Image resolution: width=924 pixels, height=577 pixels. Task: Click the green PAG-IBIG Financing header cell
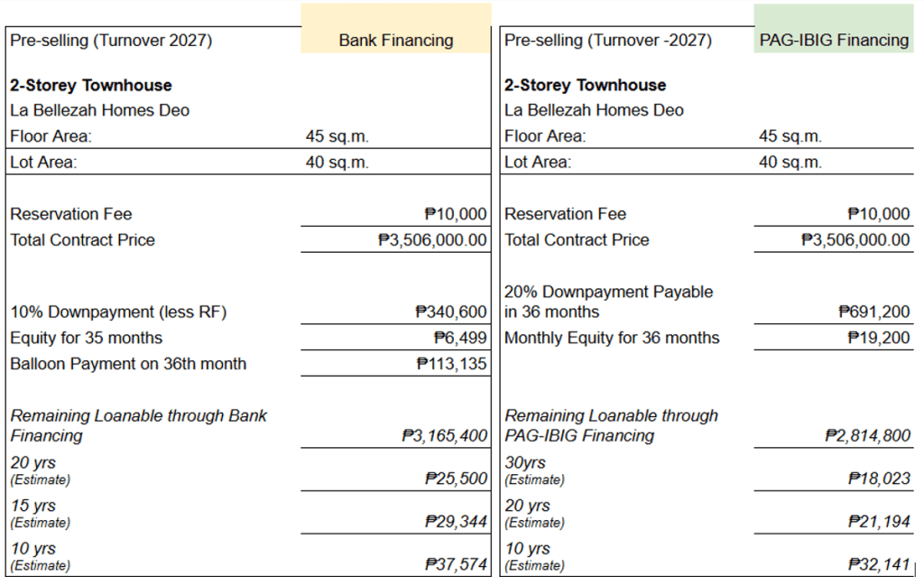pyautogui.click(x=833, y=40)
